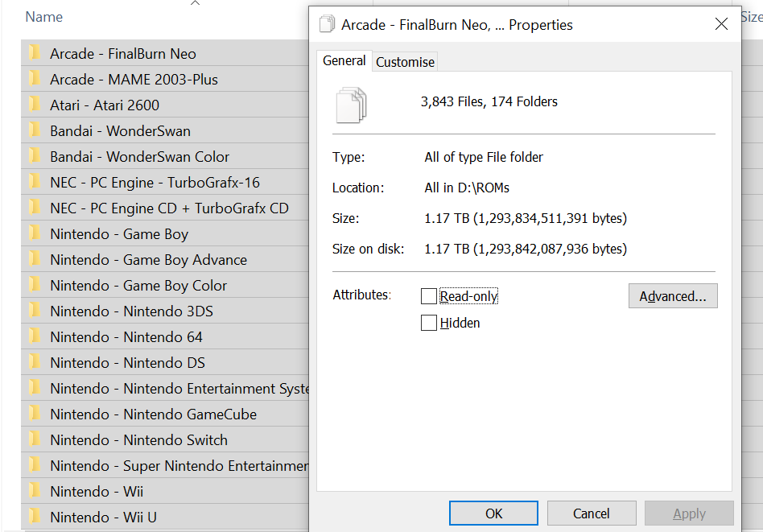This screenshot has height=532, width=763.
Task: Tick the Read-only attribute checkbox
Action: pyautogui.click(x=429, y=296)
